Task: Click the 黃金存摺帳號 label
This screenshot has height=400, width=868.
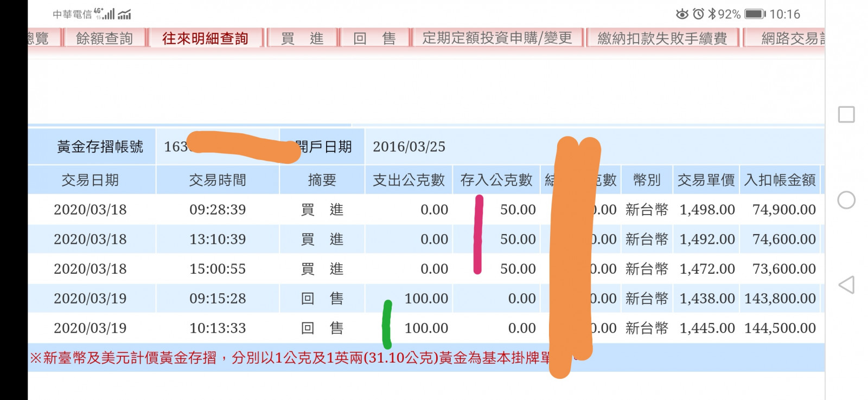Action: tap(100, 147)
